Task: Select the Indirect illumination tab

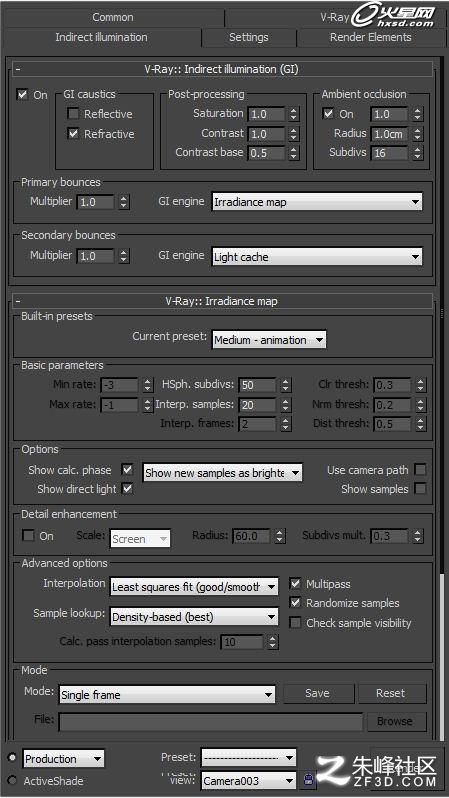Action: pos(101,37)
